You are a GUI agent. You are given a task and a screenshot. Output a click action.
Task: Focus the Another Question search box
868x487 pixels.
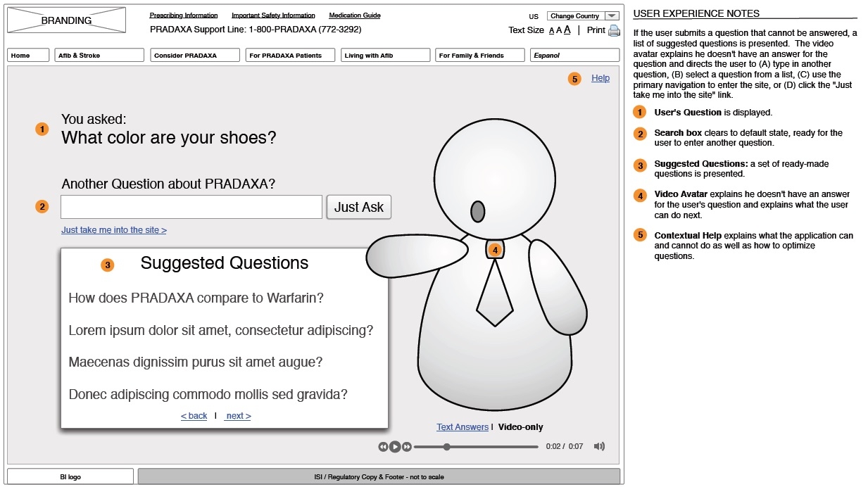tap(191, 207)
